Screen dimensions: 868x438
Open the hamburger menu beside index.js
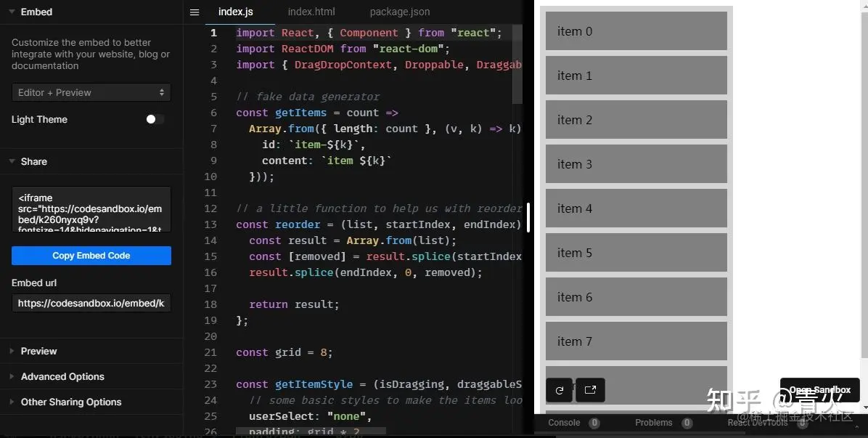[195, 12]
